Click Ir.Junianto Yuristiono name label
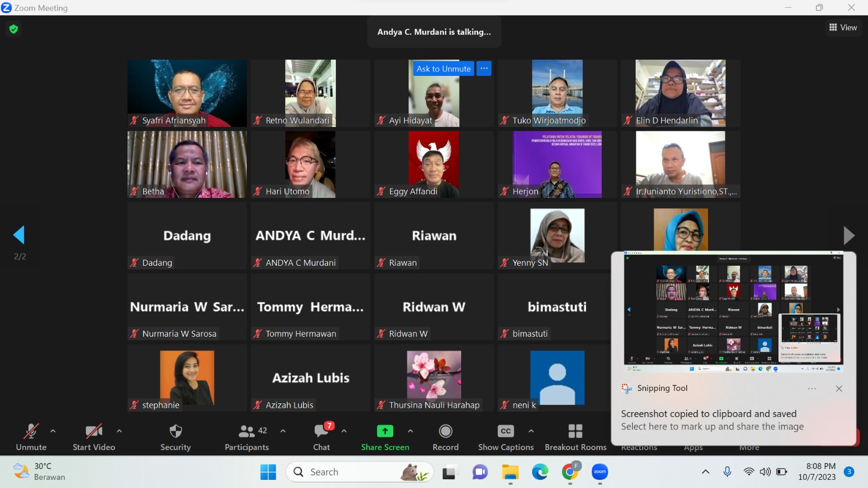This screenshot has height=488, width=868. [686, 191]
